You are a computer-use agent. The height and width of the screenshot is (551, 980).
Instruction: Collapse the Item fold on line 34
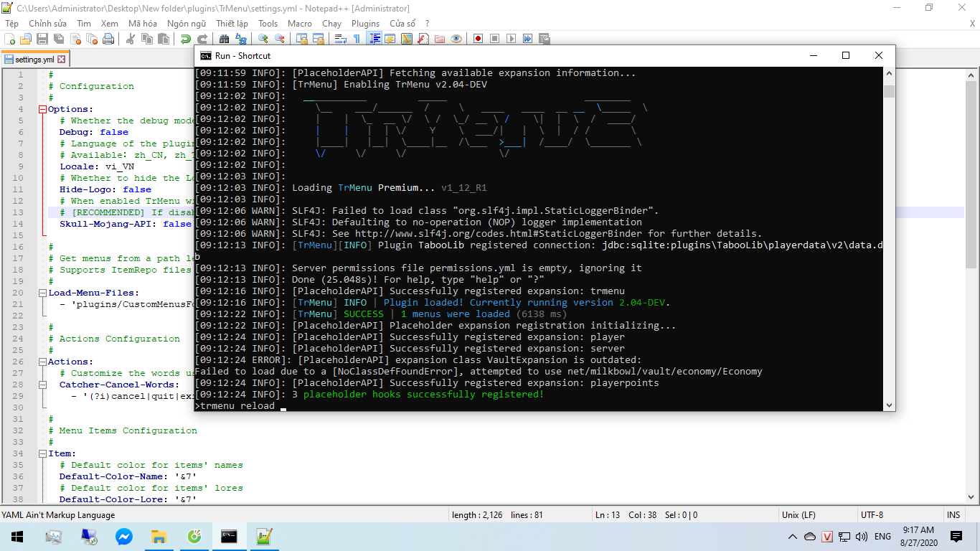42,453
